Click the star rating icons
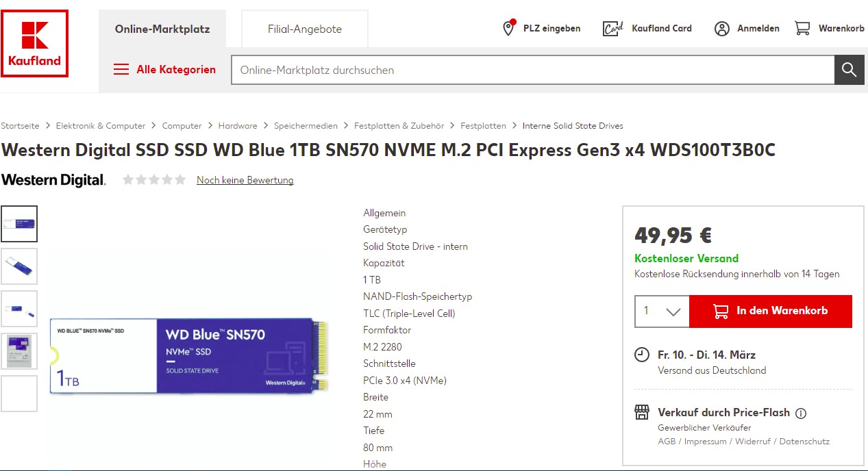 pyautogui.click(x=154, y=179)
